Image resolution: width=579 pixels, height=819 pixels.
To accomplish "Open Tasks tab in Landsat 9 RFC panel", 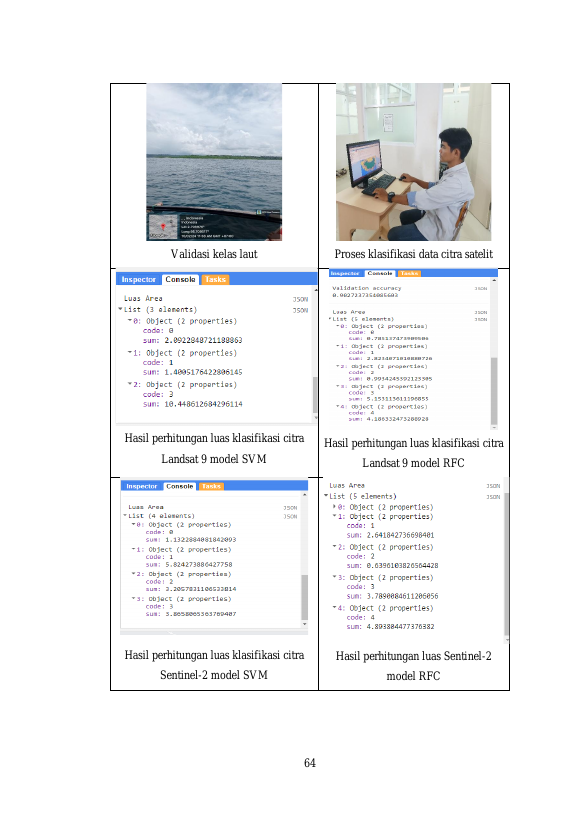I will pyautogui.click(x=409, y=273).
